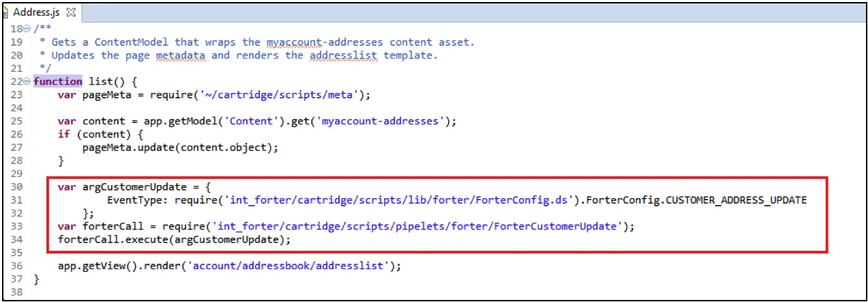This screenshot has height=302, width=868.
Task: Click the closing brace on line 37
Action: 37,279
